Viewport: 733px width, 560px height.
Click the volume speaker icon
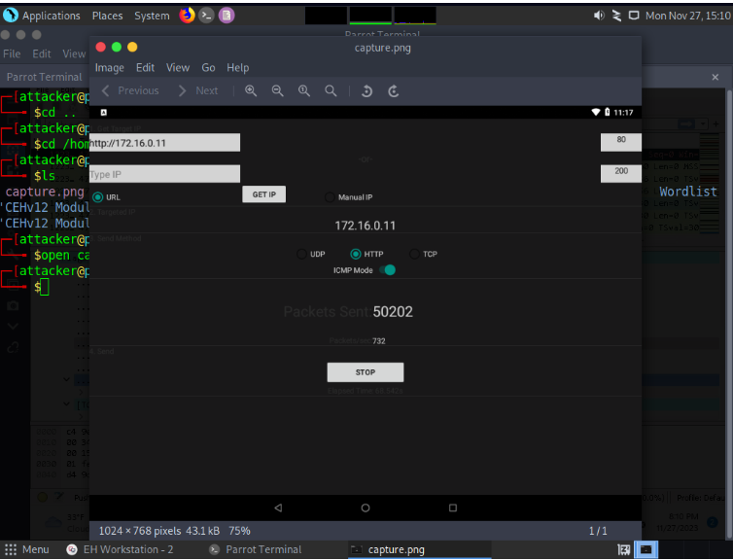599,16
